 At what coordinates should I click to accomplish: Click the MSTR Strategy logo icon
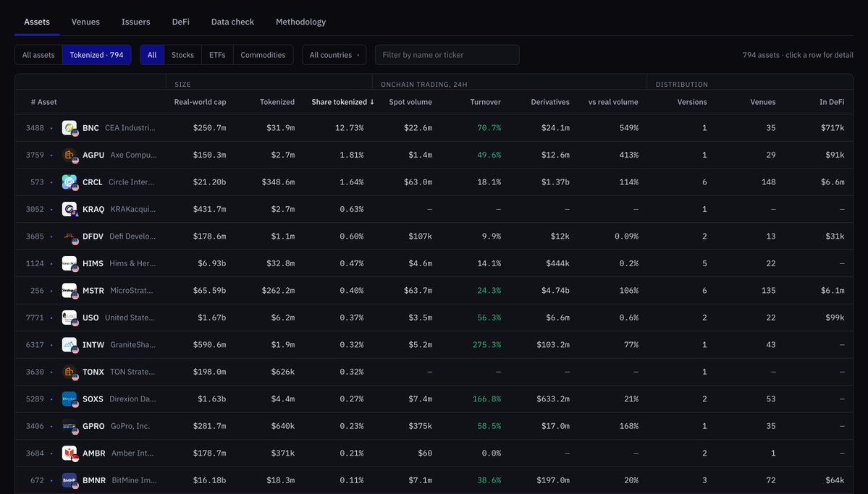click(x=69, y=291)
